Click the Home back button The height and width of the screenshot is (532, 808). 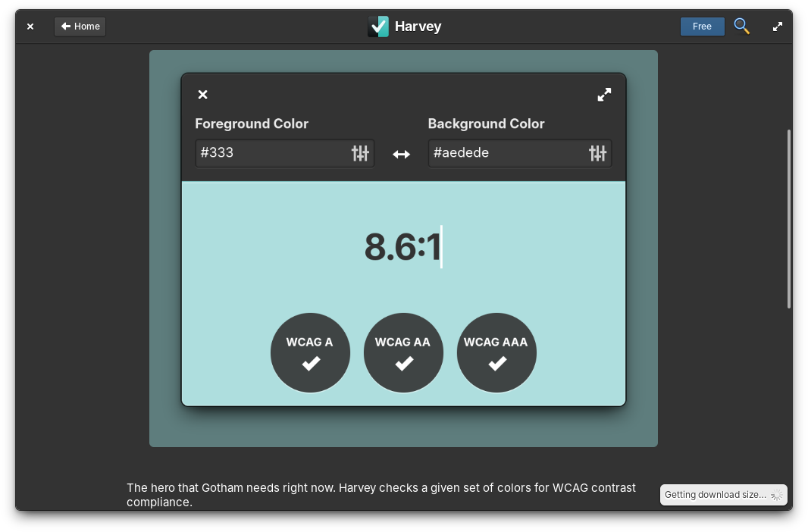pos(80,27)
